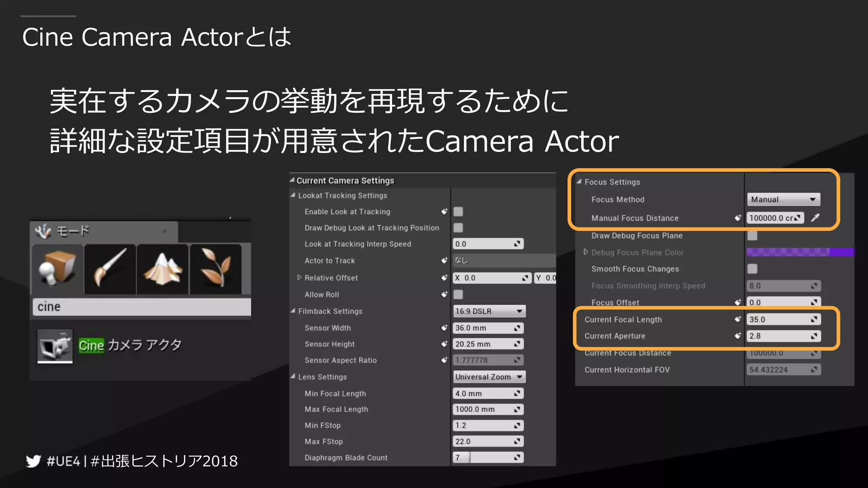Click the Max Focal Length 1000.0 mm field
Viewport: 868px width, 488px height.
[488, 409]
